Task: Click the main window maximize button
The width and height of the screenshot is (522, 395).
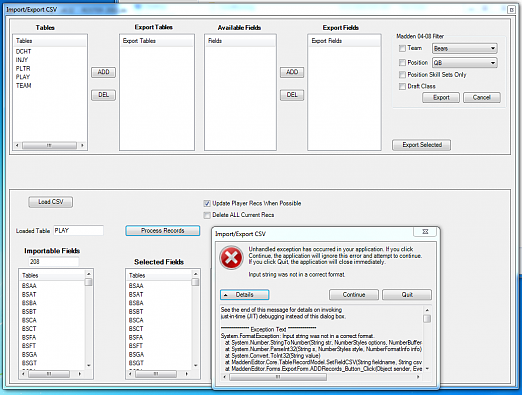Action: tap(511, 9)
